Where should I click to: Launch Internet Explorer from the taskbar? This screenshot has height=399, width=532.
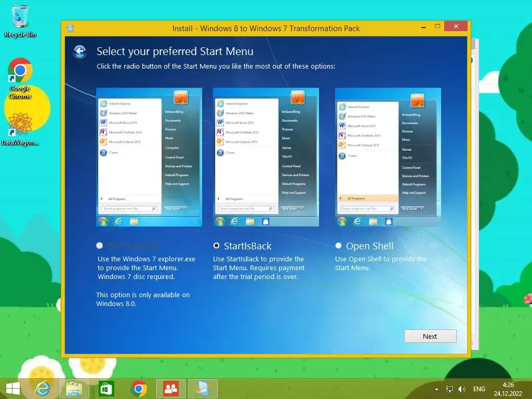pos(43,389)
